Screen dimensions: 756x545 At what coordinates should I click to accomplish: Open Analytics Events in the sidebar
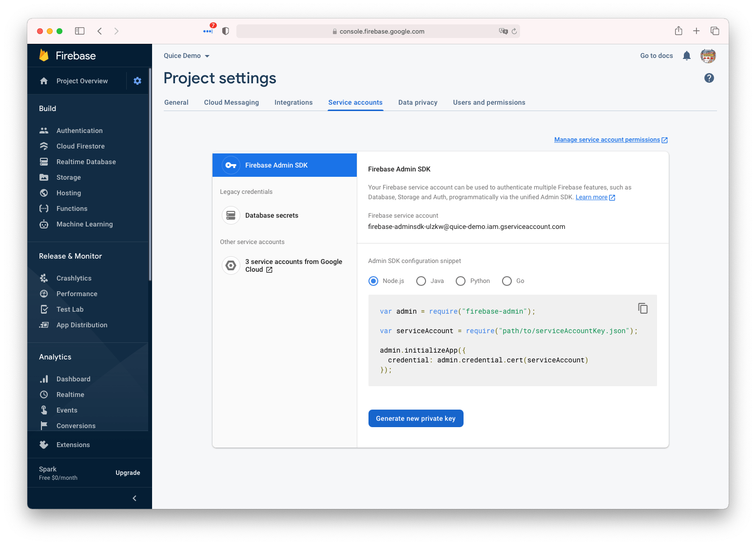67,410
